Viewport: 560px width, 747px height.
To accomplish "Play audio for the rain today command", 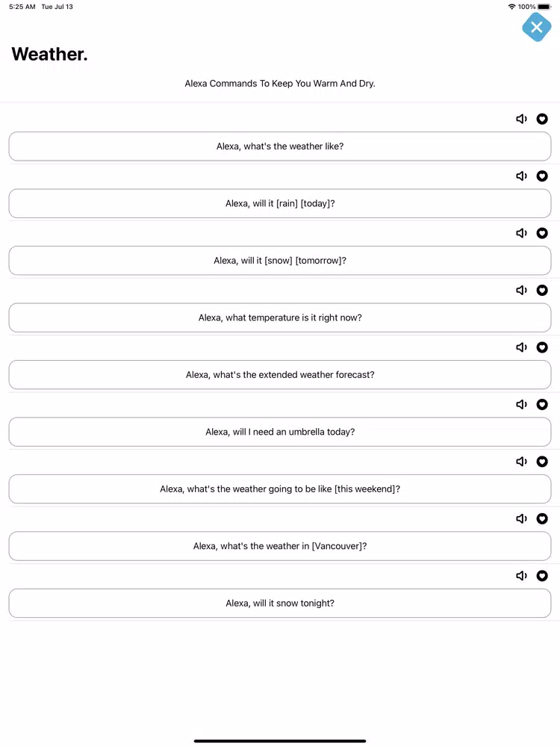I will (x=521, y=176).
